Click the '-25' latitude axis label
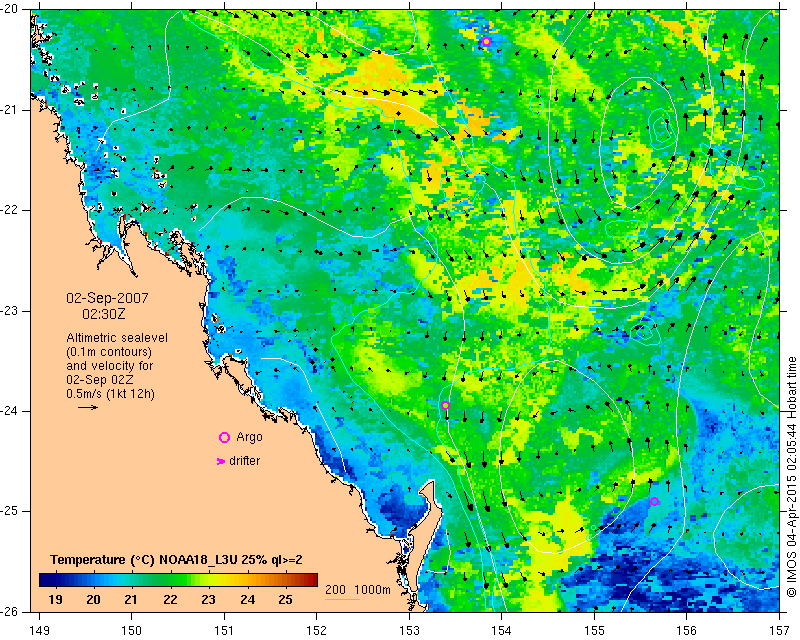Screen dimensions: 800x640 pyautogui.click(x=10, y=511)
